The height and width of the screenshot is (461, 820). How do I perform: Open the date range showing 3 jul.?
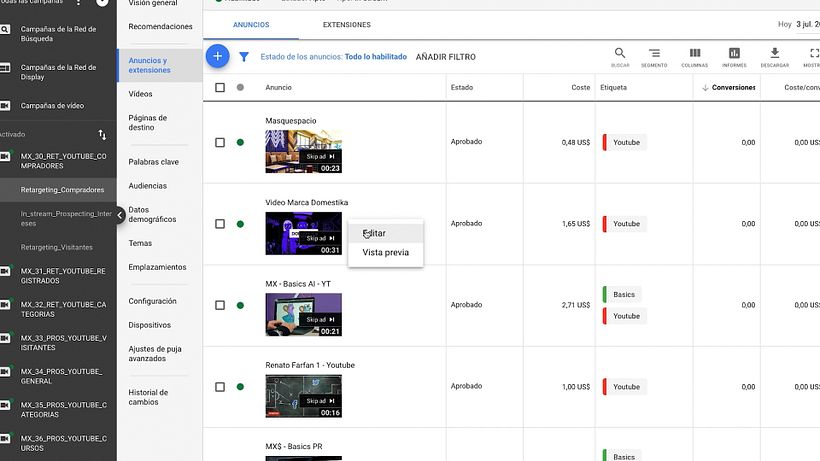tap(807, 25)
